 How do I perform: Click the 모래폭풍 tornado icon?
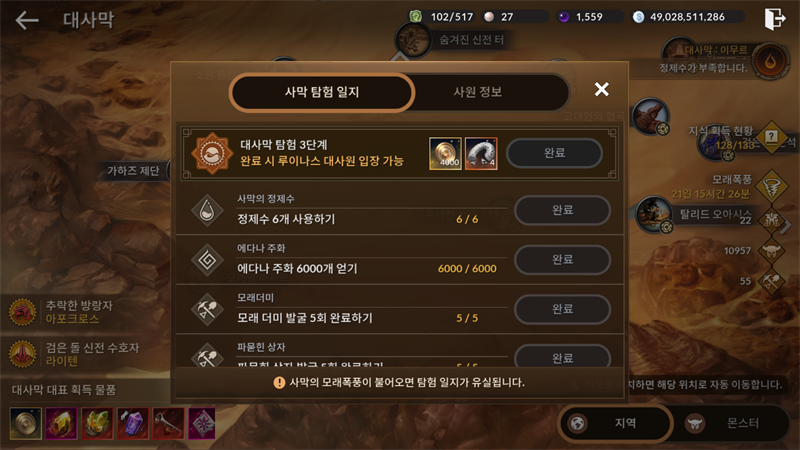pyautogui.click(x=771, y=187)
